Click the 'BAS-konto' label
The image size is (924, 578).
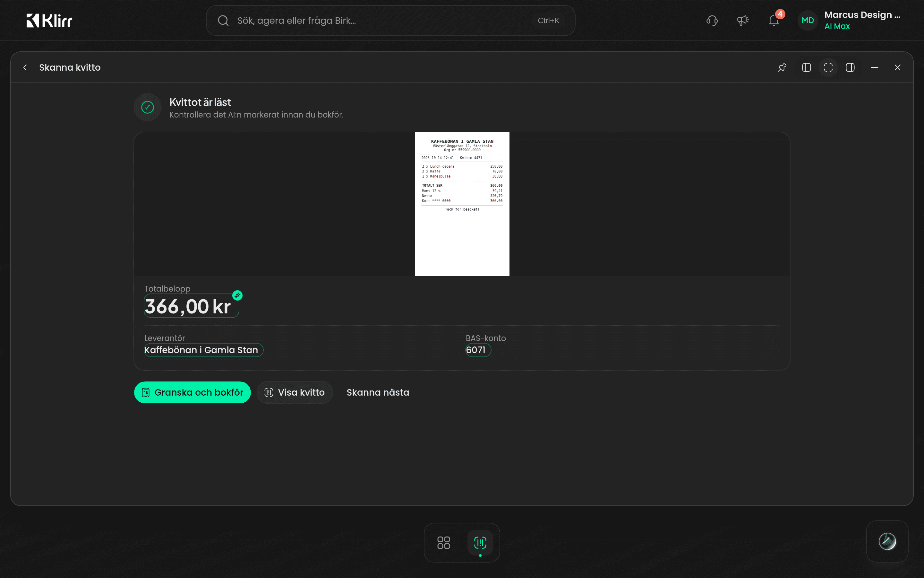click(486, 338)
